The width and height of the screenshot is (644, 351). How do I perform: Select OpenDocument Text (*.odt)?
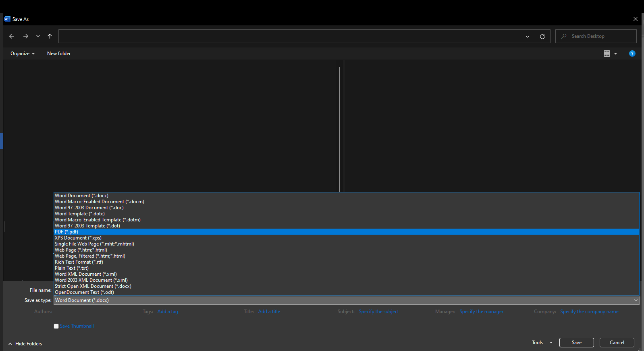pos(347,292)
